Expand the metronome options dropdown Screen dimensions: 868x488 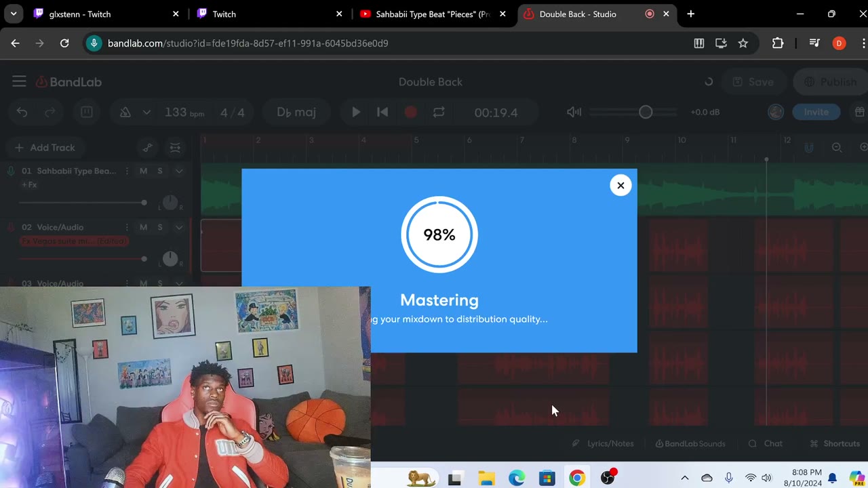tap(146, 113)
